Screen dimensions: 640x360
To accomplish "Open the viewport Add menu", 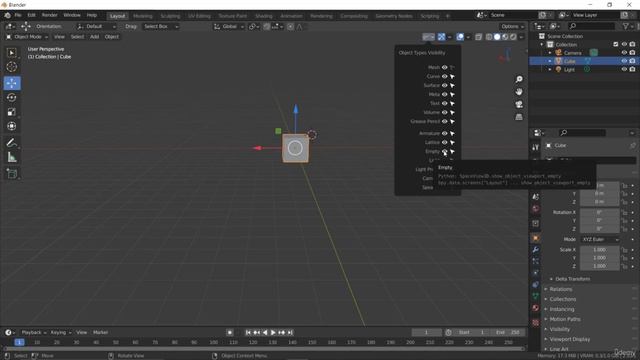I will coord(94,37).
